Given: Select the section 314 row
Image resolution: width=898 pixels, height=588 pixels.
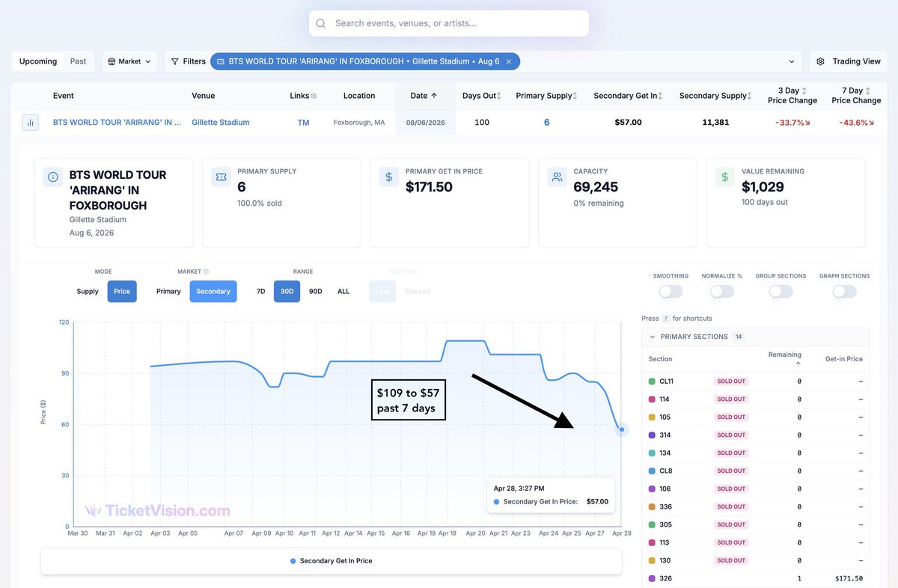Looking at the screenshot, I should click(x=756, y=435).
